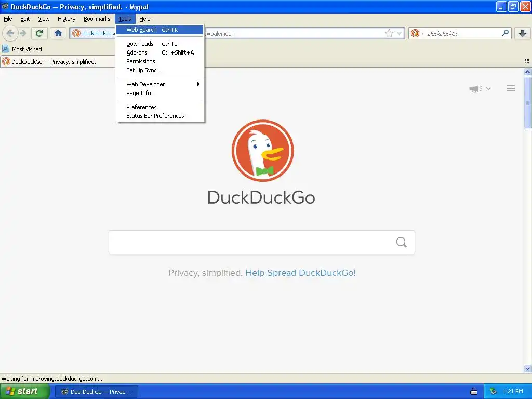
Task: Go forward with the Forward arrow button
Action: click(x=23, y=33)
